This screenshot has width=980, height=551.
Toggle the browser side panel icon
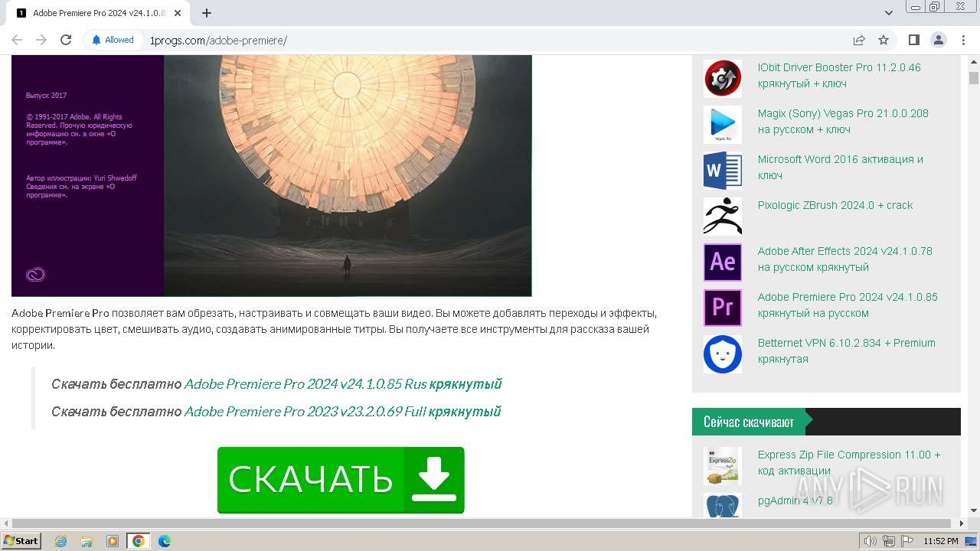[x=913, y=40]
